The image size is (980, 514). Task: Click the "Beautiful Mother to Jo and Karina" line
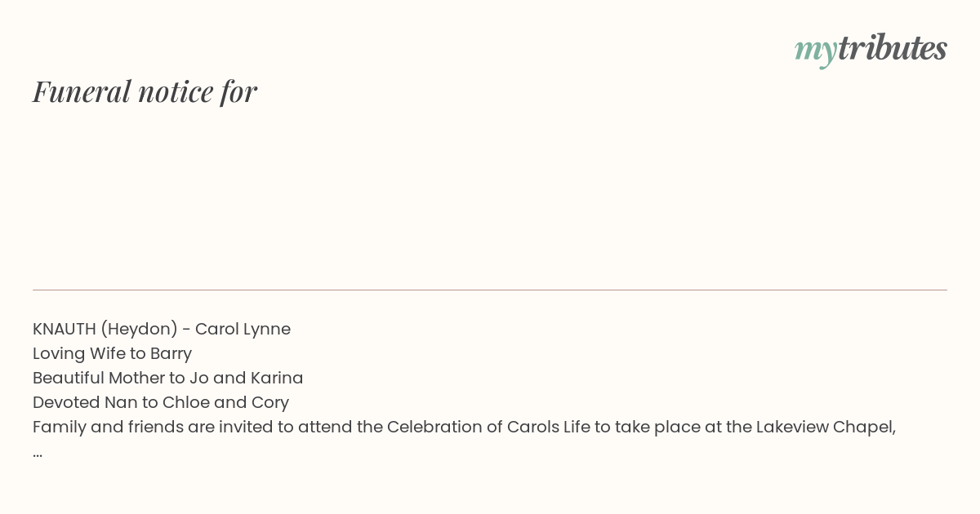click(168, 378)
